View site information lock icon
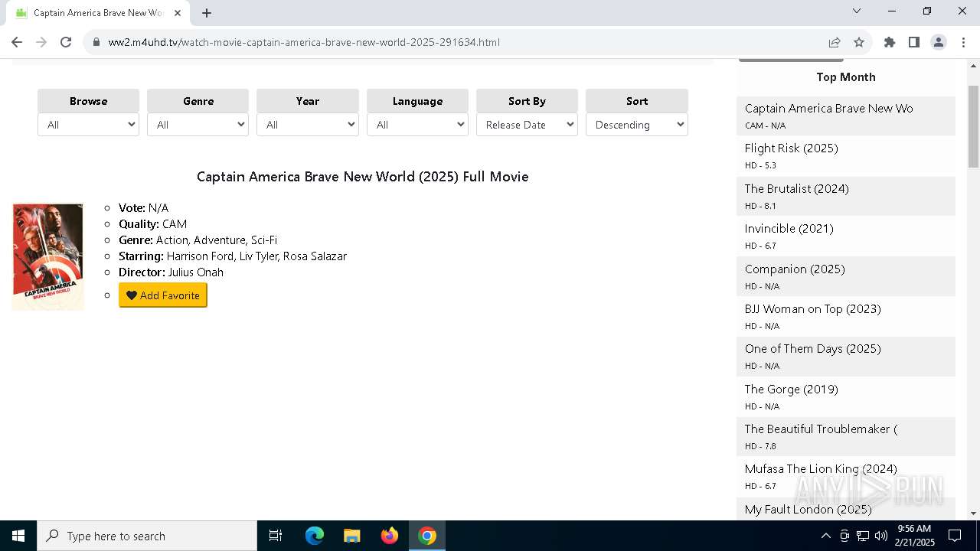Viewport: 980px width, 551px height. coord(96,42)
